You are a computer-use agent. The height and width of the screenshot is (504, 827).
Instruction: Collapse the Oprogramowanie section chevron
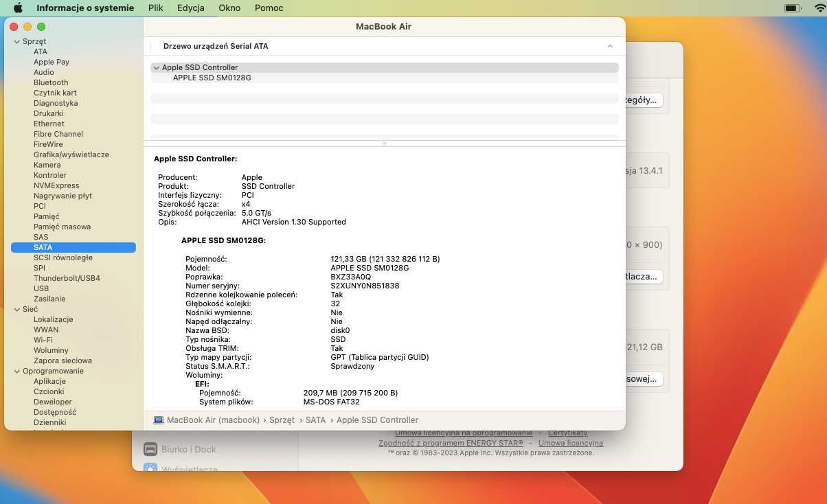[16, 371]
